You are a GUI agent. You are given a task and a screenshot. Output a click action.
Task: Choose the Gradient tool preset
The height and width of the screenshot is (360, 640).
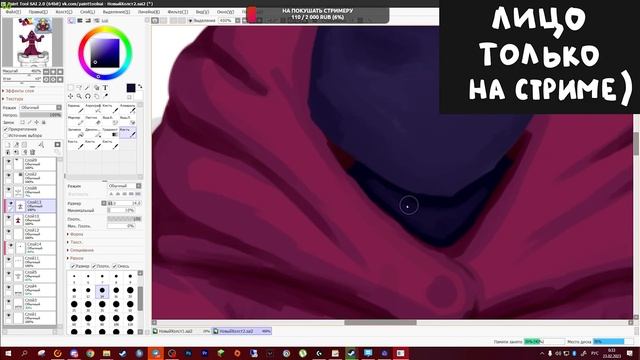(x=110, y=133)
